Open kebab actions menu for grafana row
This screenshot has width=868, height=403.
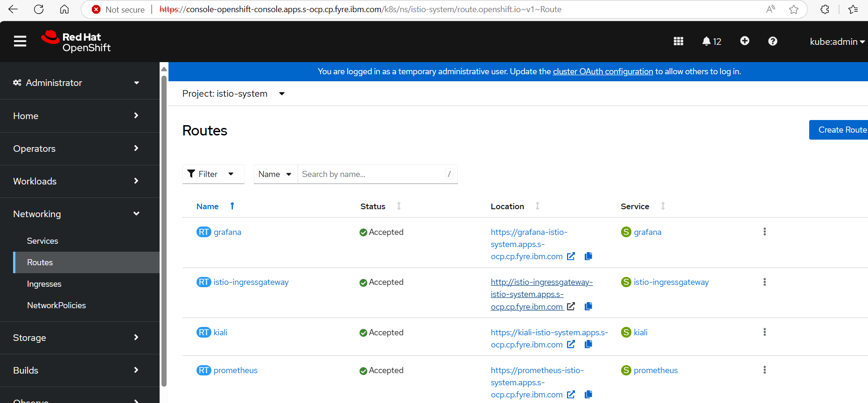coord(764,232)
